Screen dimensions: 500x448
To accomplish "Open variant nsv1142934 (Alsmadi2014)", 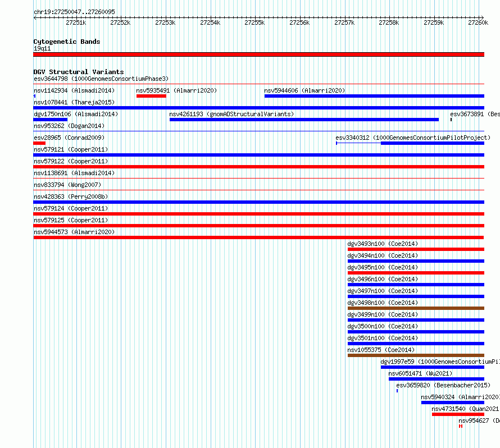I will pyautogui.click(x=74, y=90).
